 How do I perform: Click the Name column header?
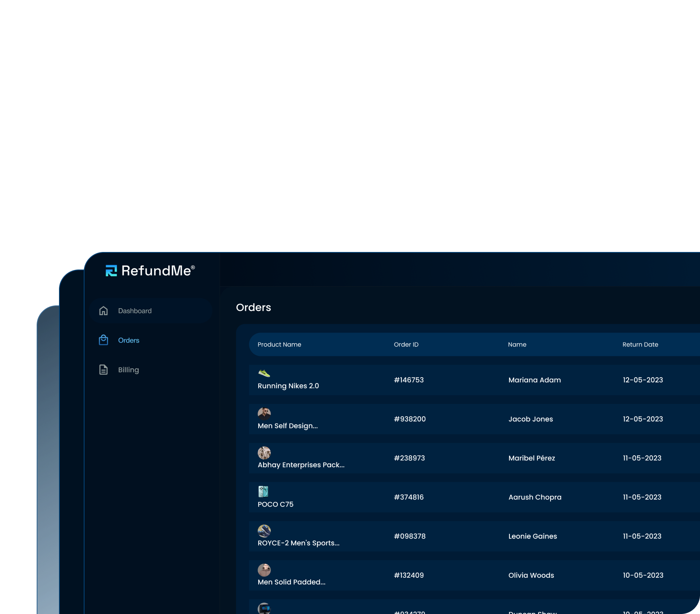tap(517, 344)
